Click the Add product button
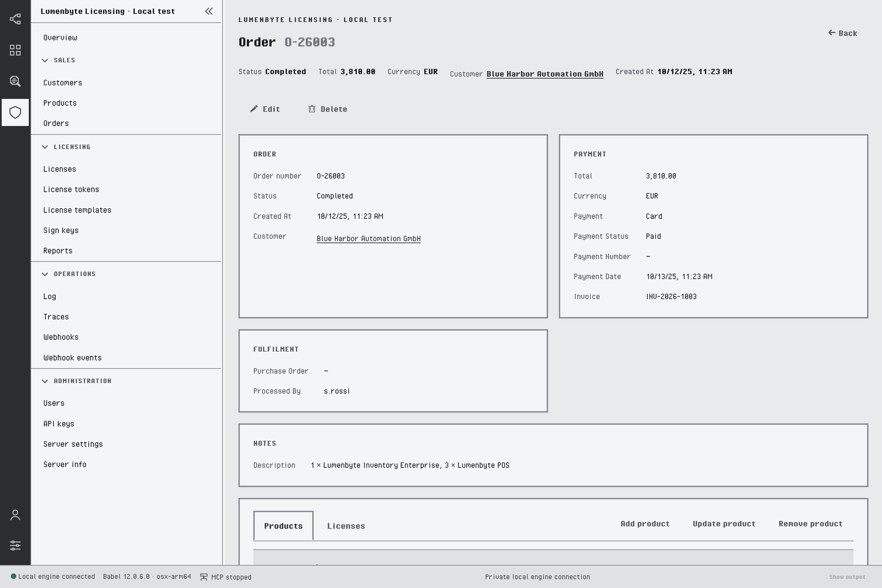This screenshot has height=588, width=882. tap(645, 524)
